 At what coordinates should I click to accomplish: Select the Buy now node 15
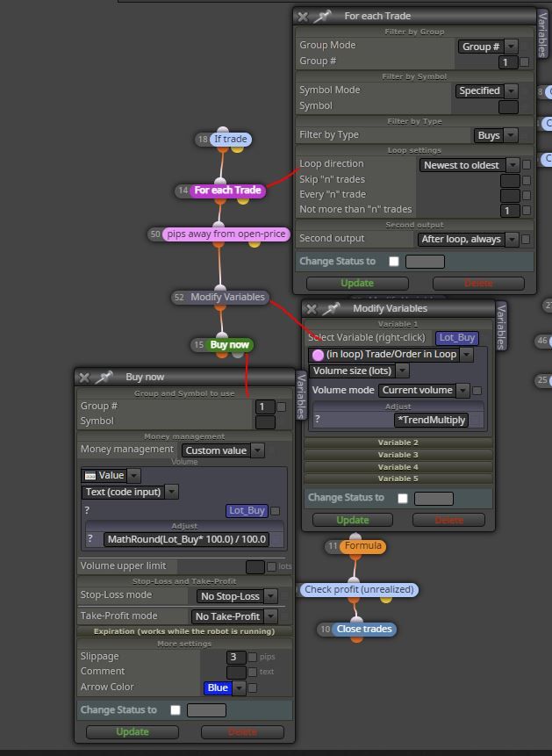[x=229, y=345]
